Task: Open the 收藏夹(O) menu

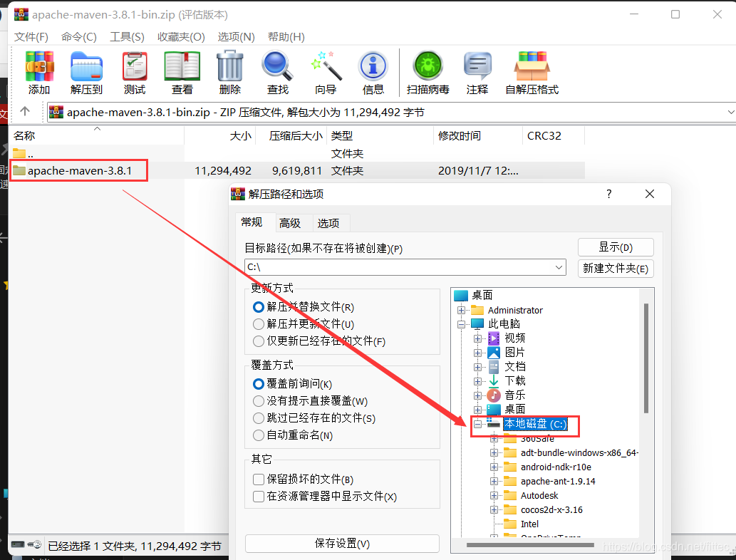Action: 181,36
